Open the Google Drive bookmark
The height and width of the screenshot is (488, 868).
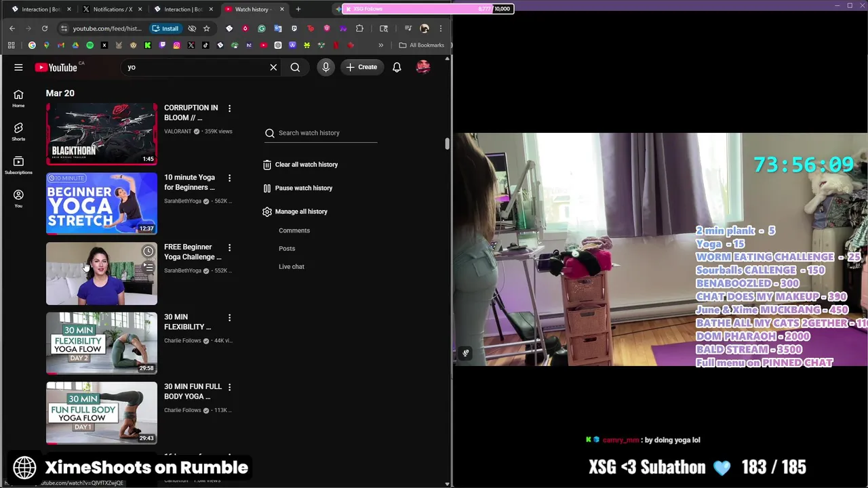[x=75, y=45]
